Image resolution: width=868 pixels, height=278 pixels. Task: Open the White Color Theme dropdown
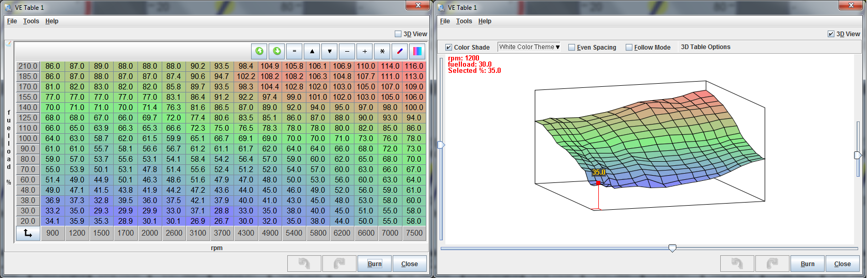point(529,47)
